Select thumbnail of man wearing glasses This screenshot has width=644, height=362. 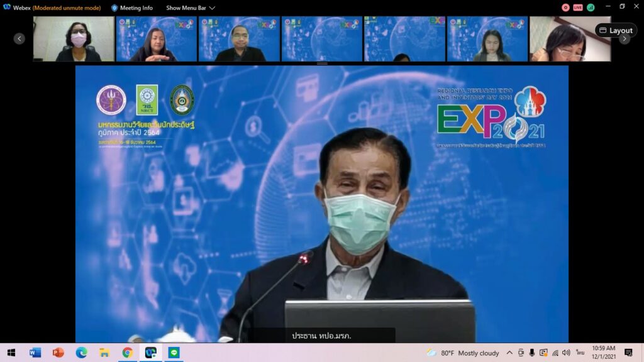239,39
